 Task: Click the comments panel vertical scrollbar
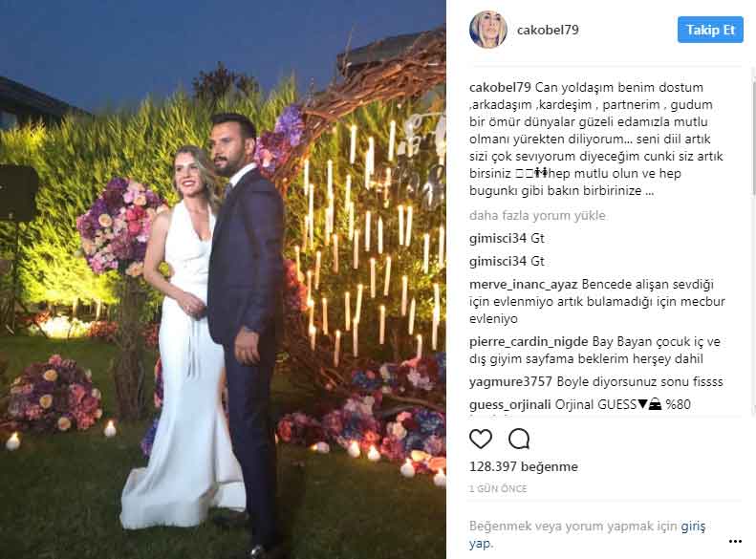tap(752, 241)
